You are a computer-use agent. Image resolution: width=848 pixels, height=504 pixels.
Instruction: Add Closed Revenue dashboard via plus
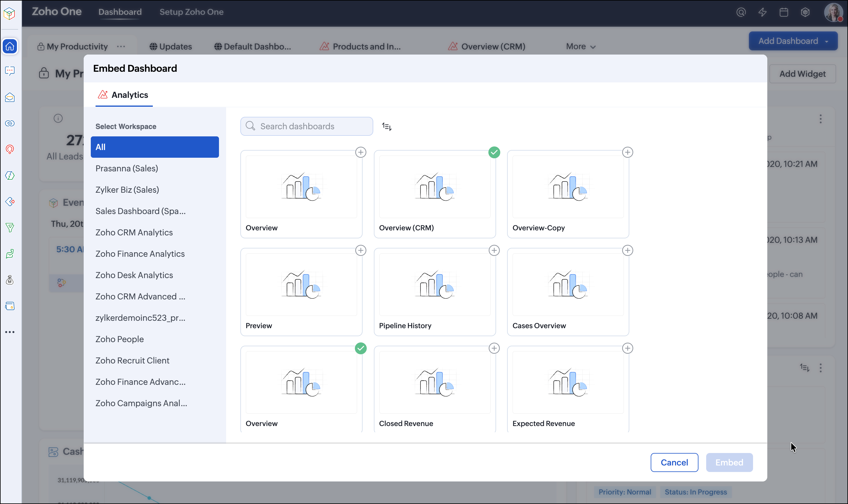[x=494, y=348]
